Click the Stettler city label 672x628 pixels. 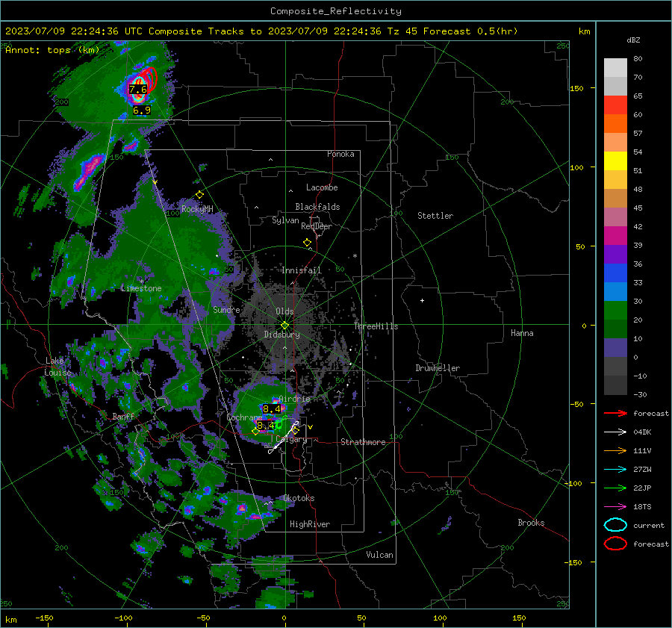[x=435, y=216]
